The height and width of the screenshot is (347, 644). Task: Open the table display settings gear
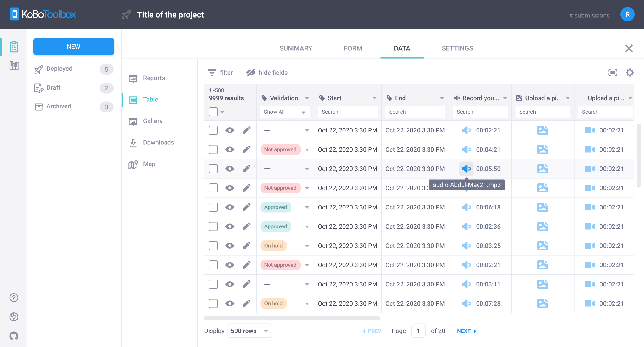click(630, 72)
